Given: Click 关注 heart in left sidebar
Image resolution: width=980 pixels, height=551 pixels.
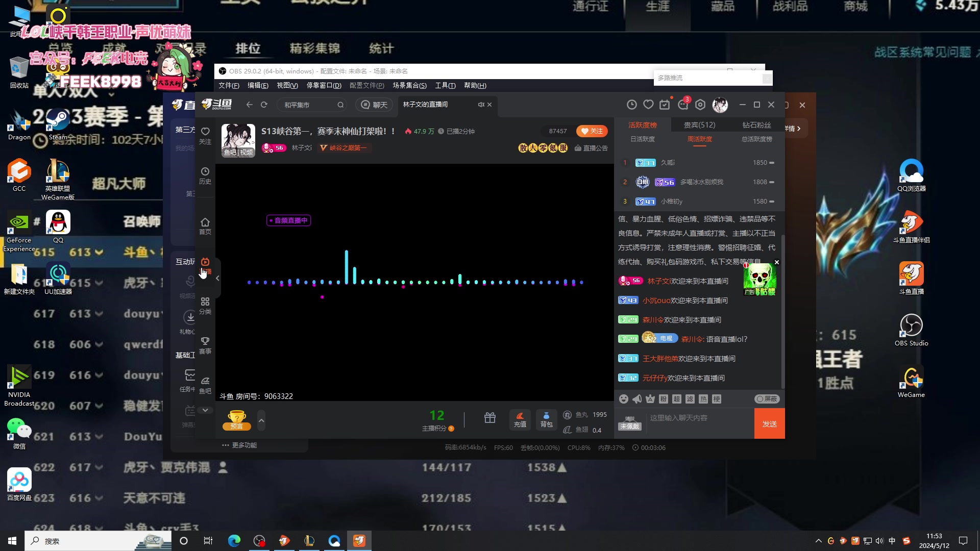Looking at the screenshot, I should click(205, 136).
